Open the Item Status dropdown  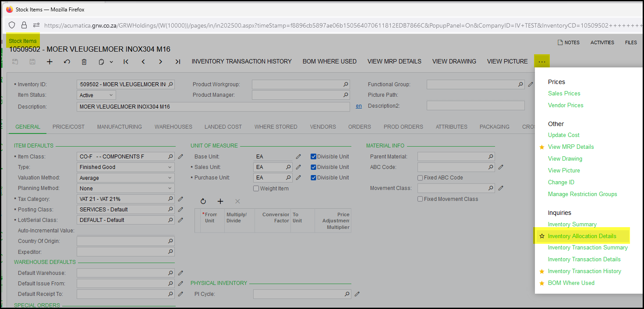coord(96,95)
